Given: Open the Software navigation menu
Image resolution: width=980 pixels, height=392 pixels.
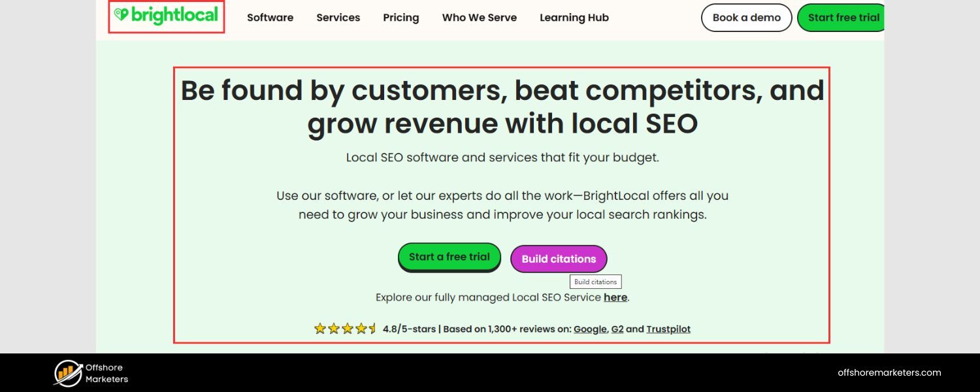Looking at the screenshot, I should [270, 18].
